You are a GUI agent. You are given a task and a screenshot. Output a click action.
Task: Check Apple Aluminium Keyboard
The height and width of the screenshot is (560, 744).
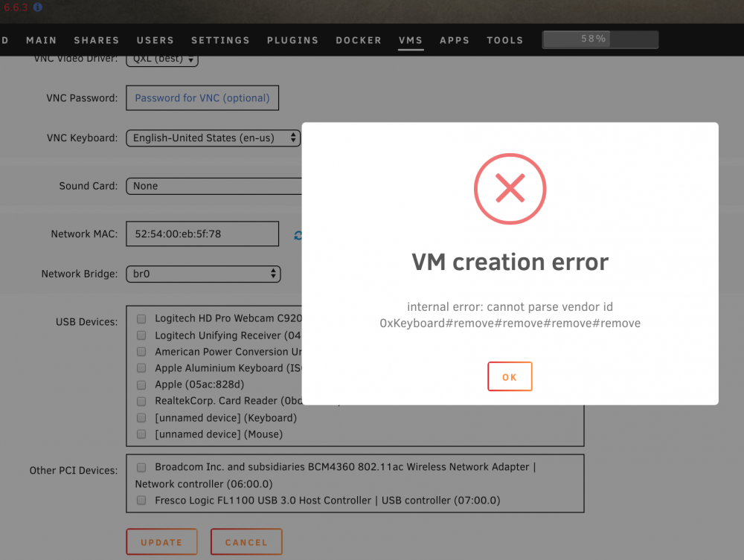[x=141, y=368]
